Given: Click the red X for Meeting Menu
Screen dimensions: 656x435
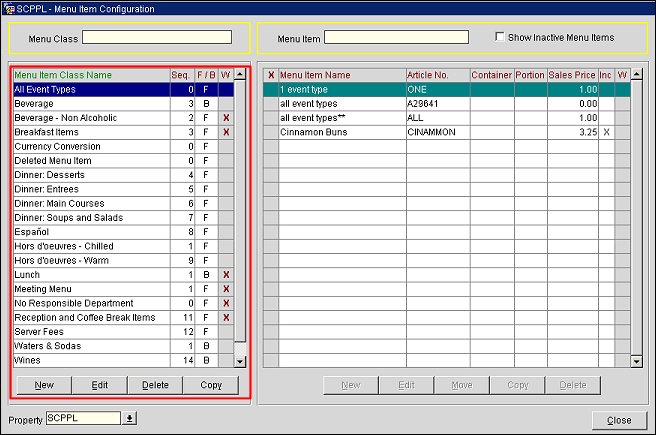Looking at the screenshot, I should [226, 289].
